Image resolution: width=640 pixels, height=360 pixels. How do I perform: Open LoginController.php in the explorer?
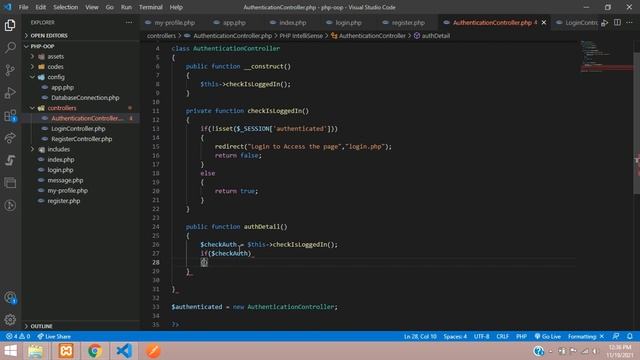78,129
